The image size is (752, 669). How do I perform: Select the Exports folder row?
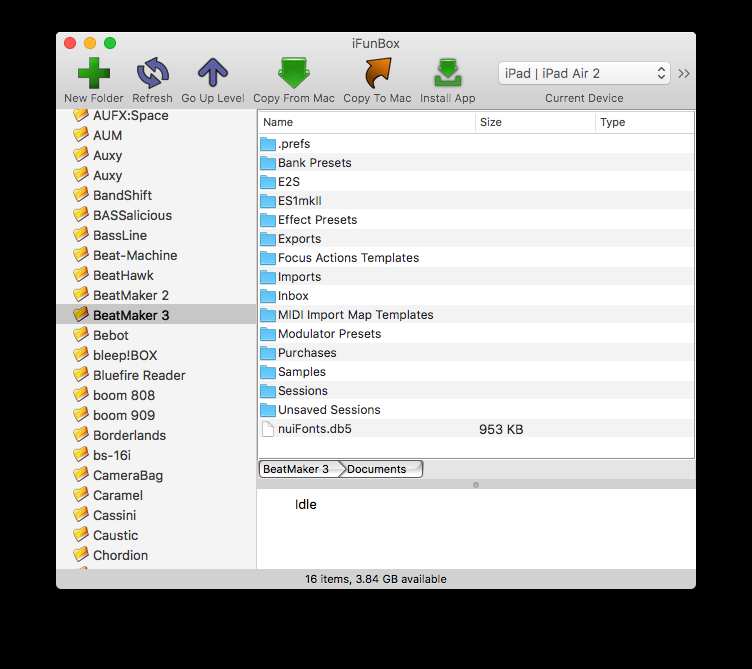pyautogui.click(x=476, y=239)
